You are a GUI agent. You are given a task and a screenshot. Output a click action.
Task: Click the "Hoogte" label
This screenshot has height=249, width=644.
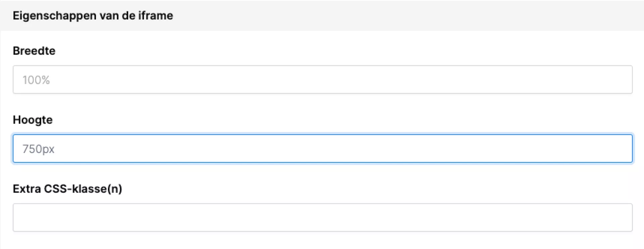click(x=33, y=120)
